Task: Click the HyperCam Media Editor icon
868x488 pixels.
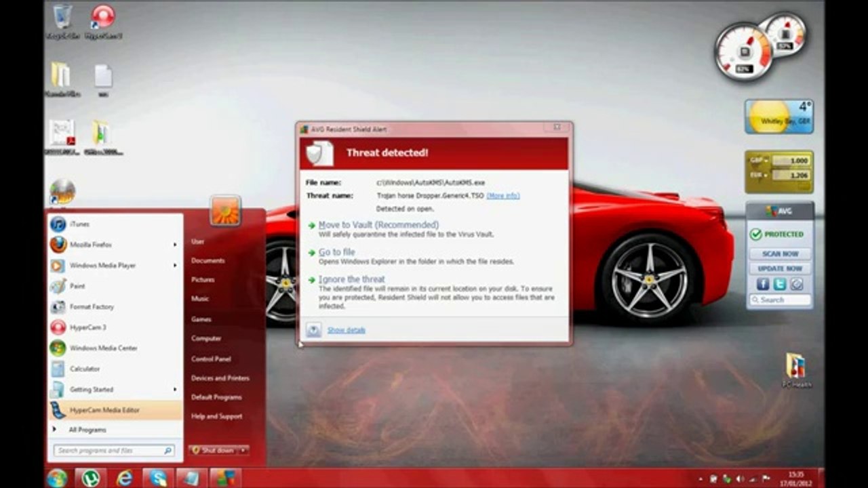Action: 58,410
